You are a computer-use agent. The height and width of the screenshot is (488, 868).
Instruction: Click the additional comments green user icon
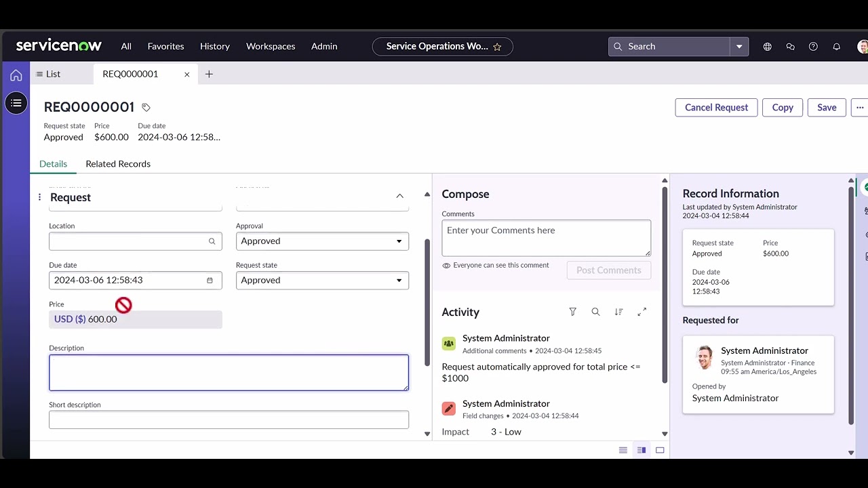pos(449,344)
